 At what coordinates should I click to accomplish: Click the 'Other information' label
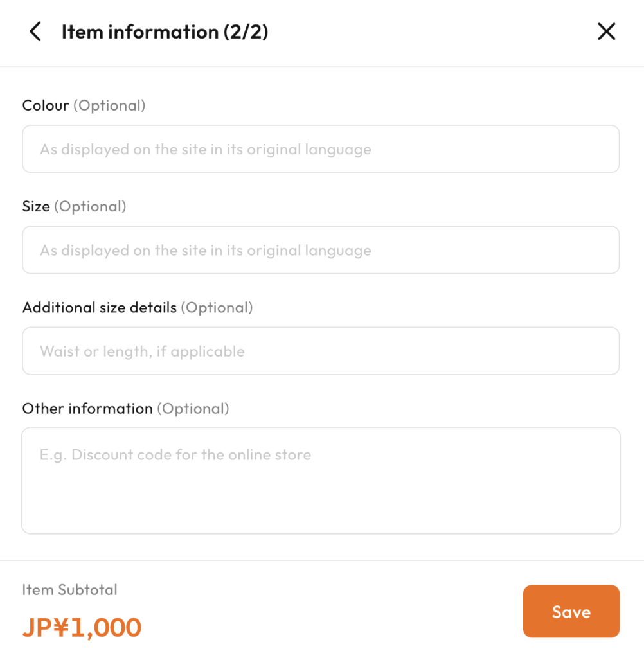pyautogui.click(x=87, y=409)
